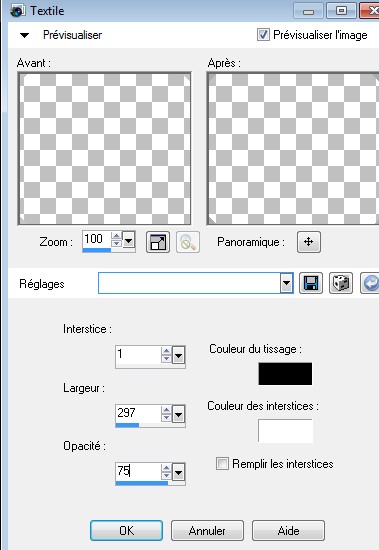
Task: Confirm with the OK button
Action: (x=126, y=530)
